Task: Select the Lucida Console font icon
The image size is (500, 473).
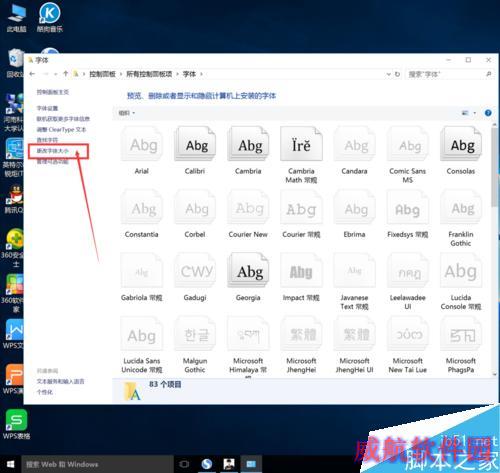Action: point(461,271)
